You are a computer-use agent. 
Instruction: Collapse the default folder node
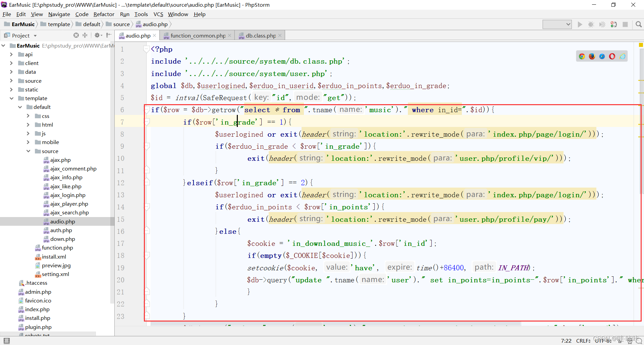[x=20, y=107]
